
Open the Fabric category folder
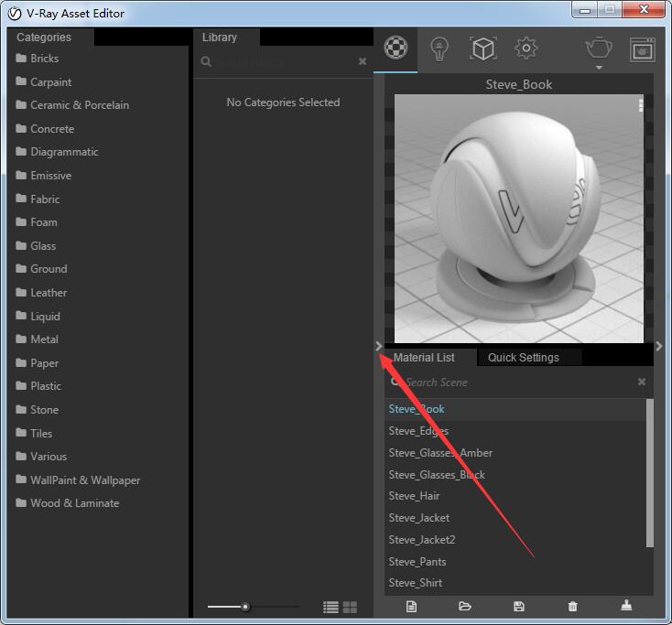(38, 199)
